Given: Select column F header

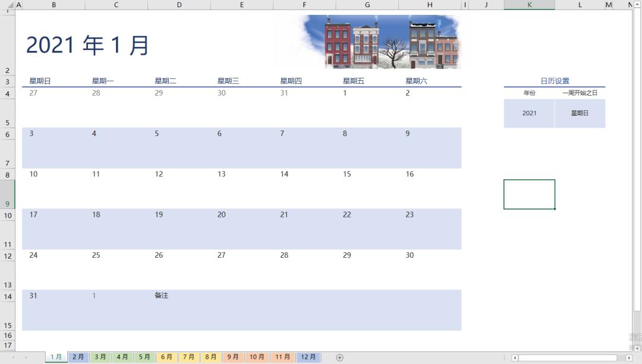Looking at the screenshot, I should [304, 5].
